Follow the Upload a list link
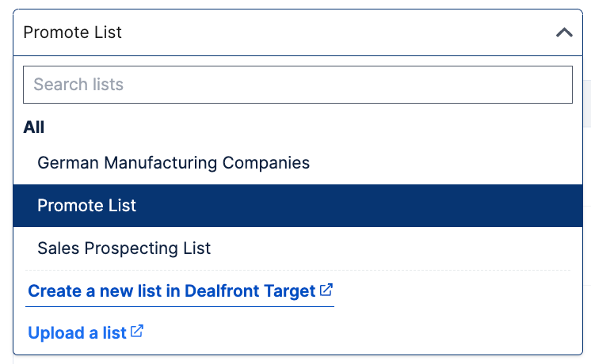The image size is (591, 364). [x=77, y=333]
